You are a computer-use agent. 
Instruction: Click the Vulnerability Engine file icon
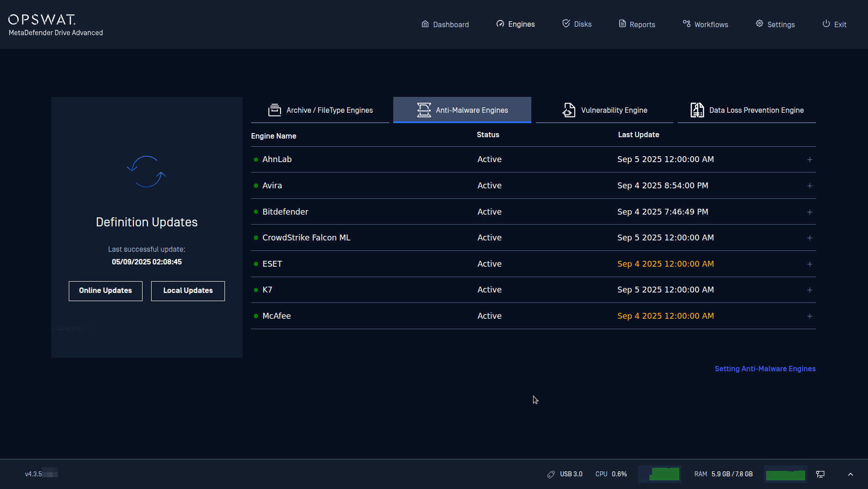click(x=569, y=110)
